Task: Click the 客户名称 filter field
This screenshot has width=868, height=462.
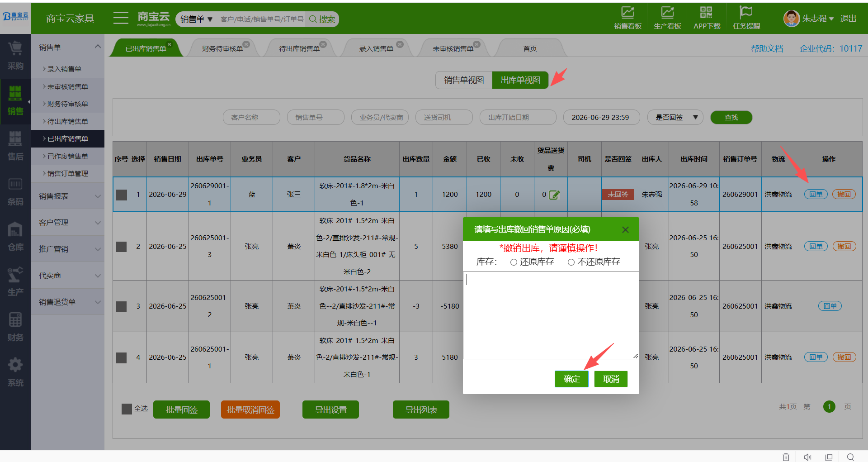Action: 251,118
